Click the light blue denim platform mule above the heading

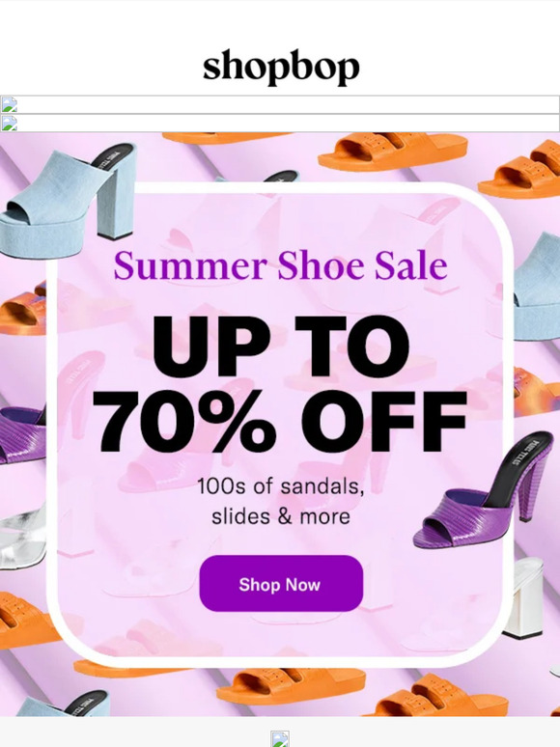click(x=67, y=200)
